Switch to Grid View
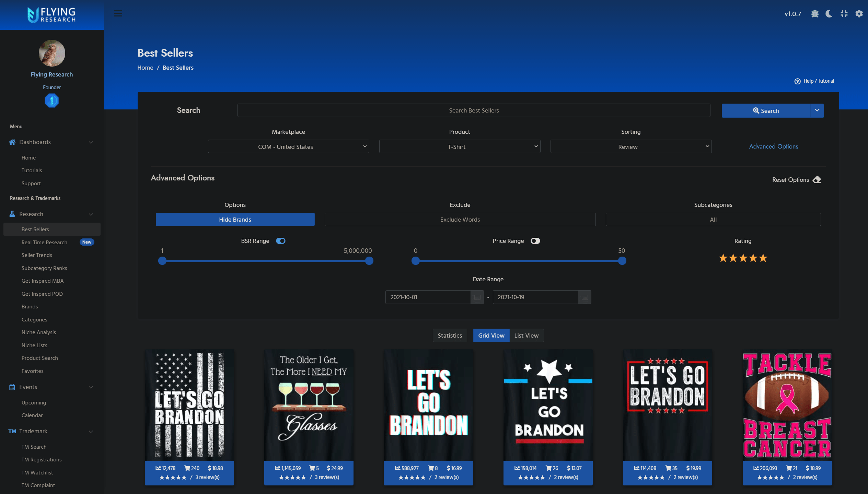The image size is (868, 494). tap(491, 336)
